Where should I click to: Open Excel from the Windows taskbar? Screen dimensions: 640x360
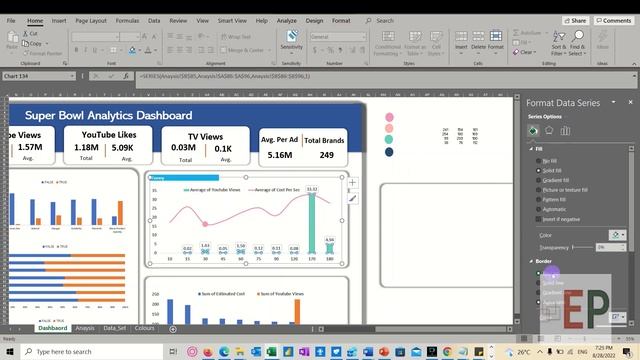(272, 351)
